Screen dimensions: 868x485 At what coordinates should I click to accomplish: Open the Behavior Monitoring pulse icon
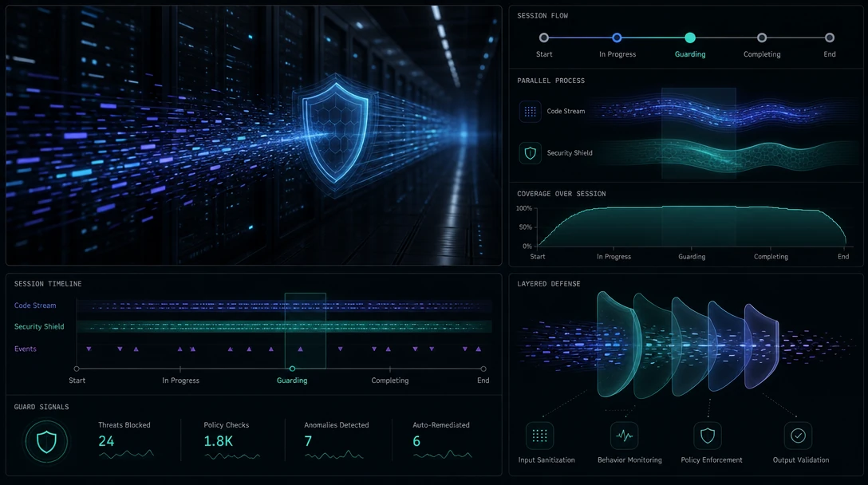624,436
